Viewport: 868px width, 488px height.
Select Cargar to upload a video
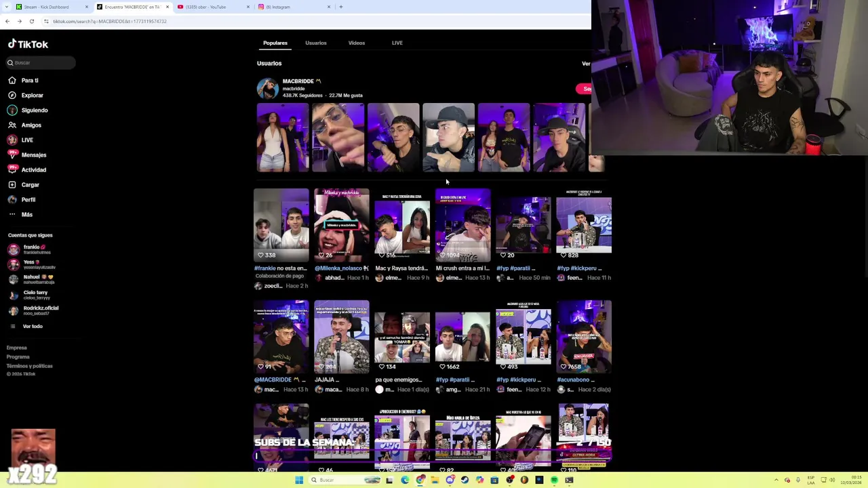(x=24, y=184)
